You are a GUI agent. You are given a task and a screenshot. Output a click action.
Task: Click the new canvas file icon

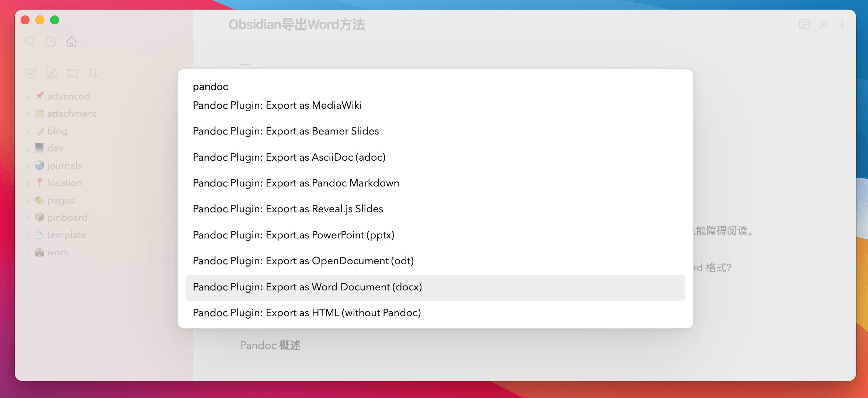coord(52,73)
